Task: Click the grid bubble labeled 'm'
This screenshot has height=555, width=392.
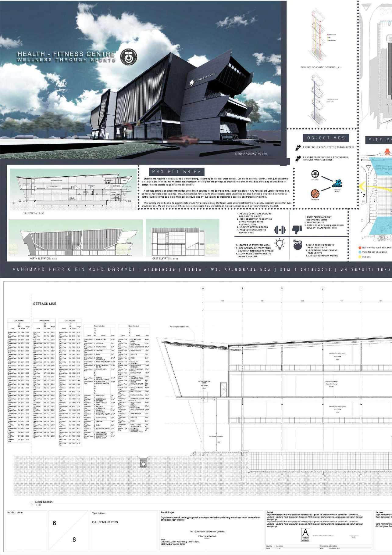Action: (x=203, y=288)
